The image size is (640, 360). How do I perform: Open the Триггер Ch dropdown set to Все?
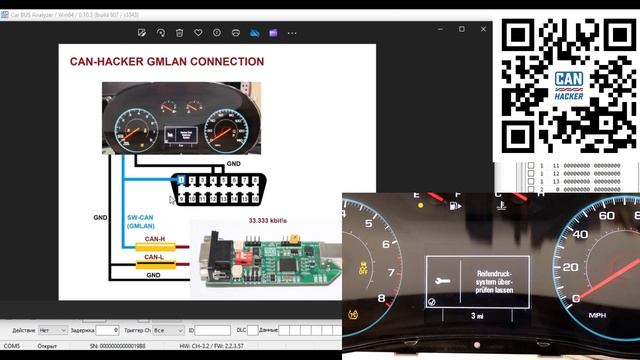(x=168, y=330)
